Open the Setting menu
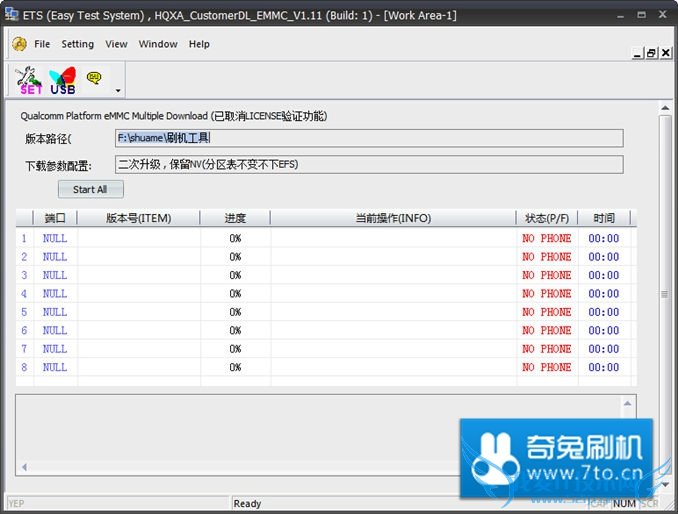678x514 pixels. tap(77, 44)
